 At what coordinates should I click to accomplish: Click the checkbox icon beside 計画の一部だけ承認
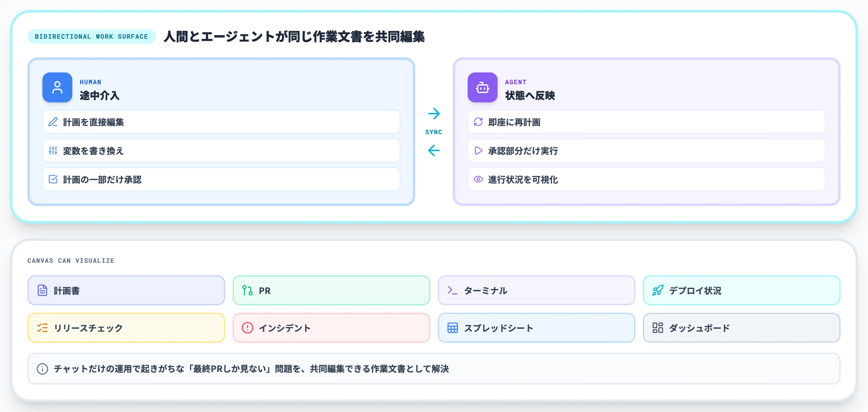[x=53, y=179]
